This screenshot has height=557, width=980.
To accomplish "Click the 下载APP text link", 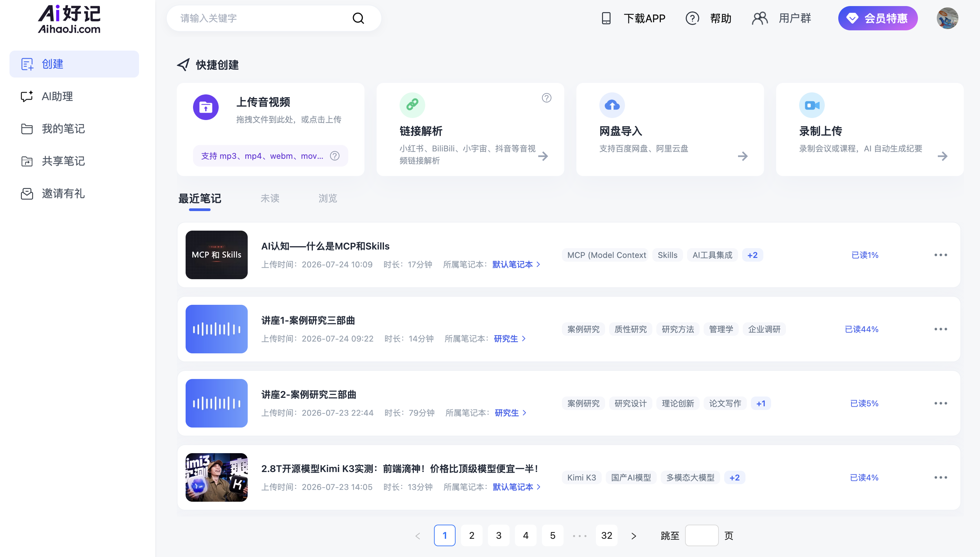I will coord(645,18).
